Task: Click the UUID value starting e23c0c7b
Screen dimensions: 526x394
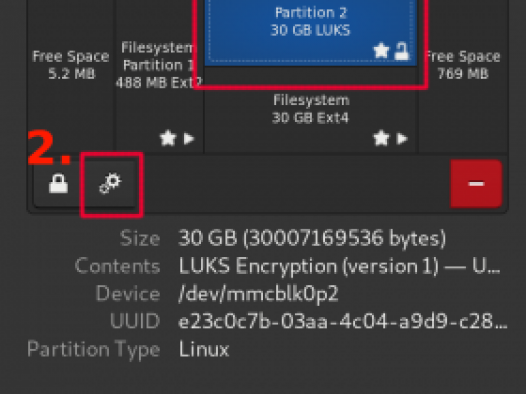Action: click(343, 321)
